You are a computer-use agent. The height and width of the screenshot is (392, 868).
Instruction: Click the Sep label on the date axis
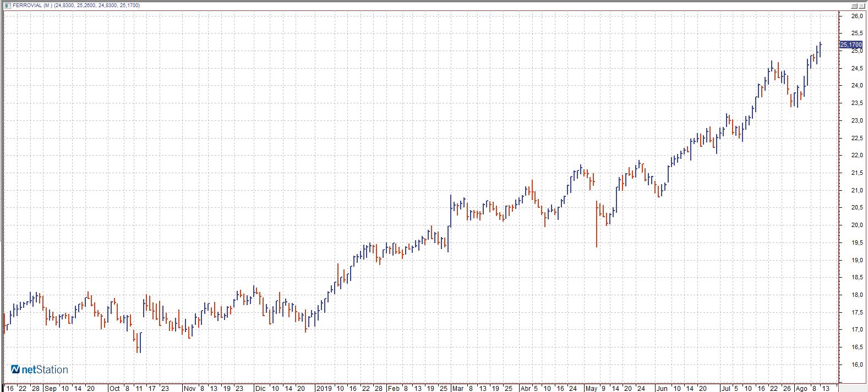click(51, 388)
